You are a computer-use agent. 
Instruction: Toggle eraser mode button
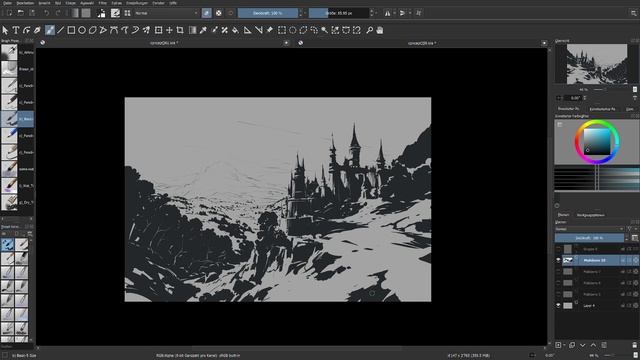[207, 13]
